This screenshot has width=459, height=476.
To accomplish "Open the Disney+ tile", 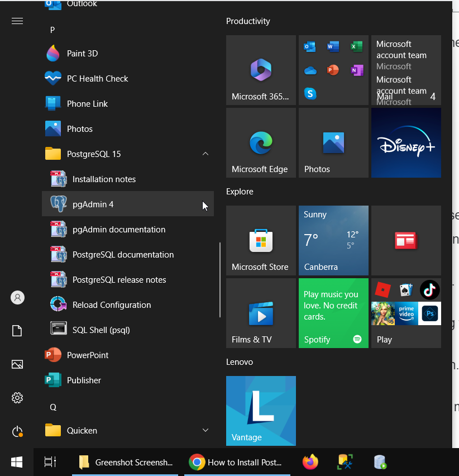I will pyautogui.click(x=406, y=143).
